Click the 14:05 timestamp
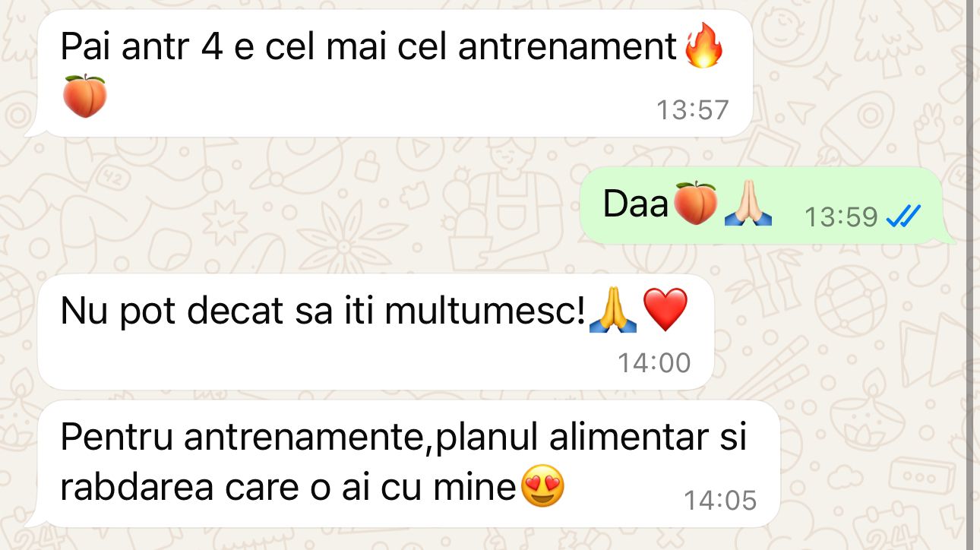This screenshot has width=980, height=550. (x=720, y=500)
